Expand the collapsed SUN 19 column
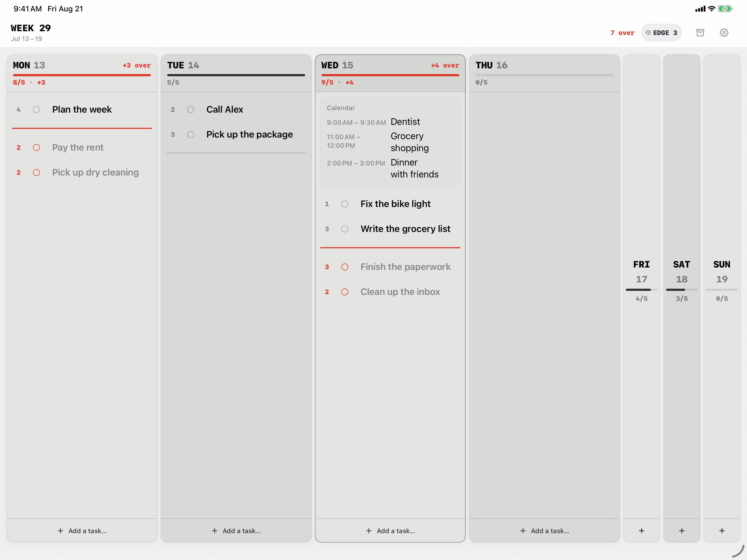This screenshot has height=560, width=747. [x=722, y=280]
